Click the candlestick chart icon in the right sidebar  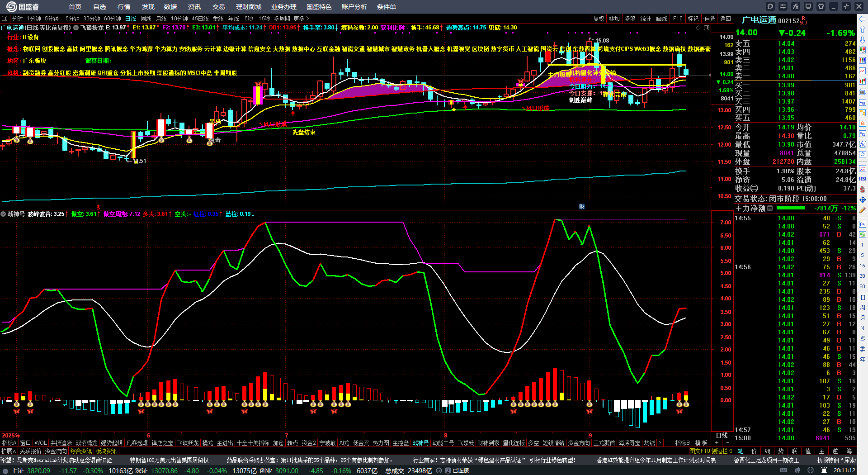click(x=863, y=81)
